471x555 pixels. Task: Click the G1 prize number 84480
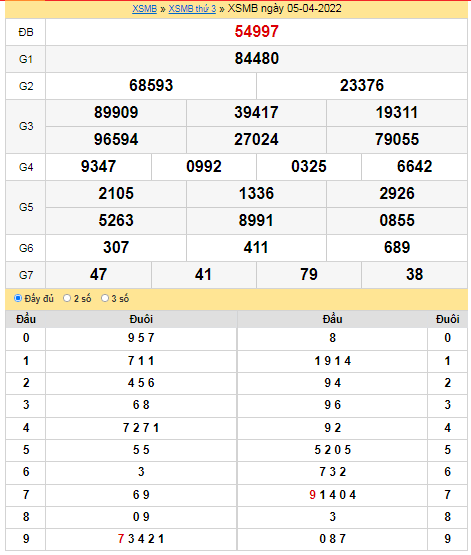click(257, 58)
